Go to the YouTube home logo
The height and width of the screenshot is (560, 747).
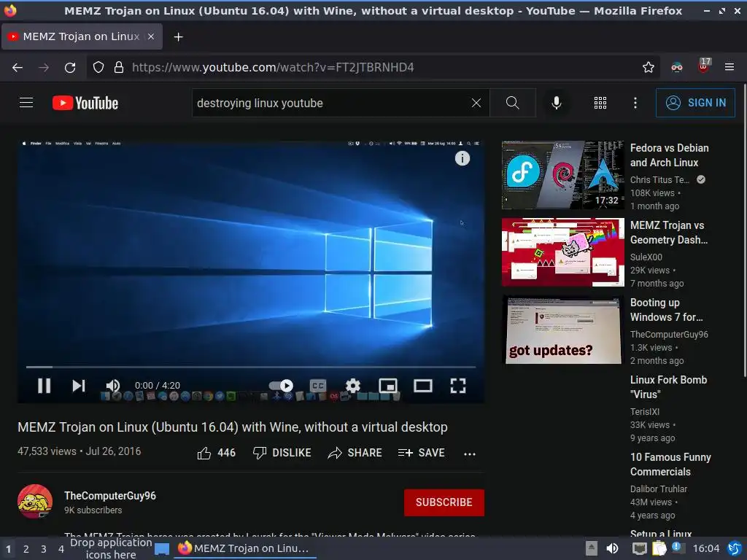coord(85,103)
